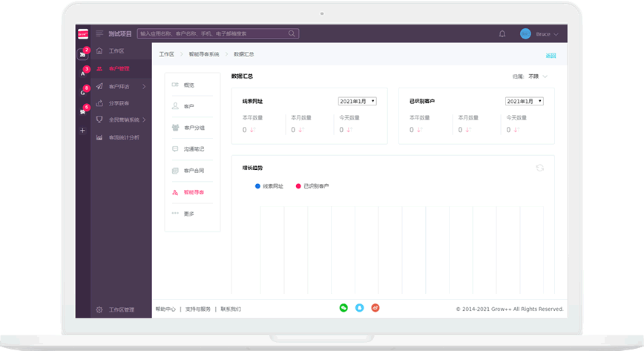
Task: Toggle the hamburger menu icon
Action: (x=99, y=34)
